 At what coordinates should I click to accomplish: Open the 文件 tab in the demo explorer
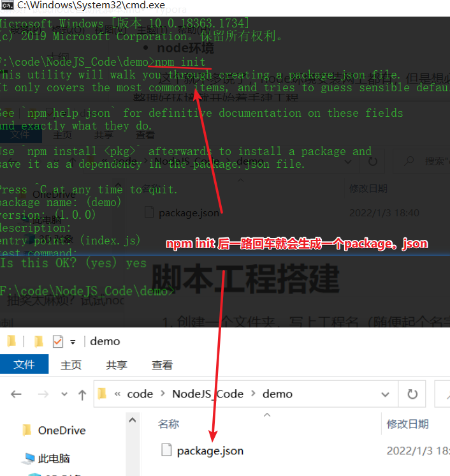pyautogui.click(x=24, y=364)
